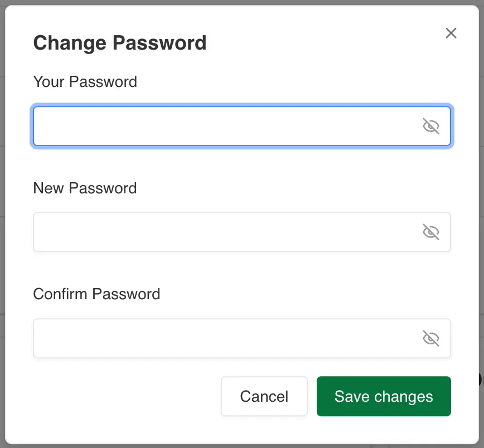484x448 pixels.
Task: Click the Cancel button
Action: coord(264,396)
